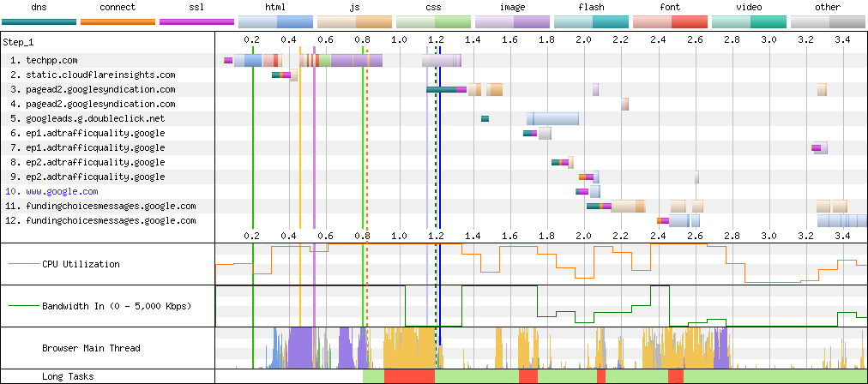Image resolution: width=868 pixels, height=384 pixels.
Task: Click the "flash" legend label
Action: pos(591,7)
